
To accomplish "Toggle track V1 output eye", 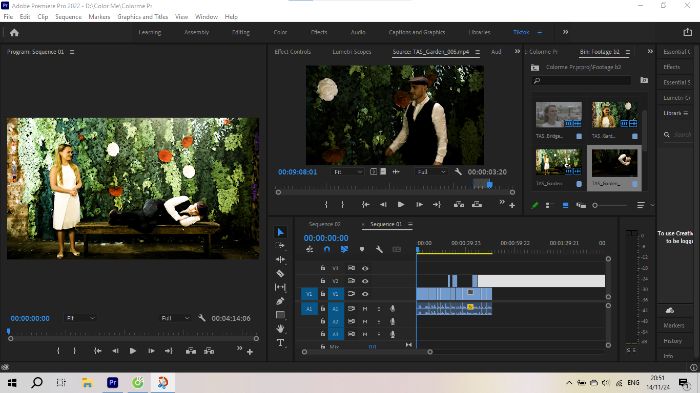I will 365,294.
